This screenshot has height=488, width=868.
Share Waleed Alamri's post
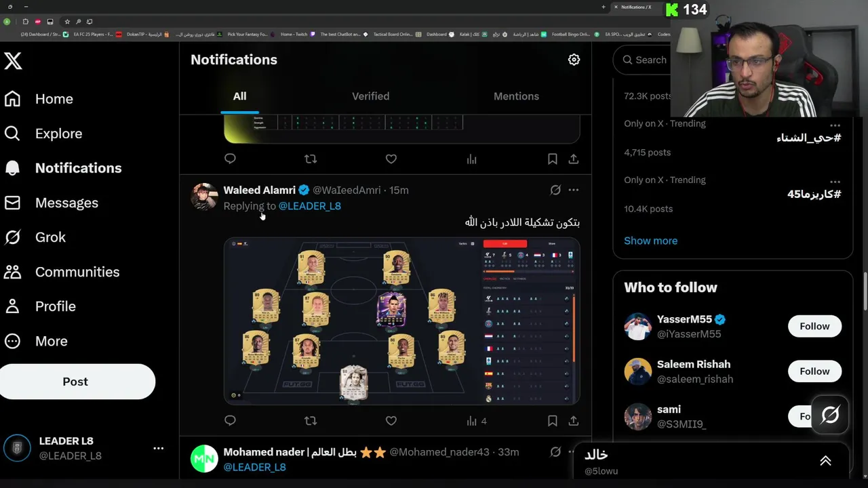(x=574, y=421)
